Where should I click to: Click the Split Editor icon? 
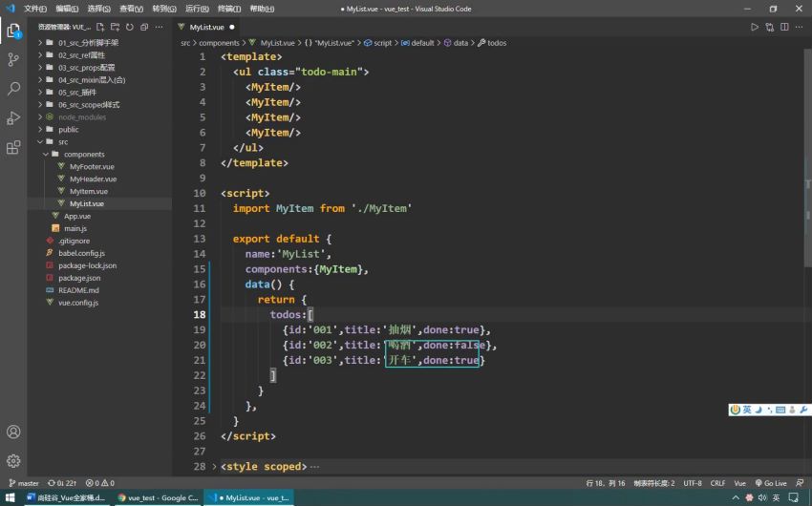(x=784, y=27)
